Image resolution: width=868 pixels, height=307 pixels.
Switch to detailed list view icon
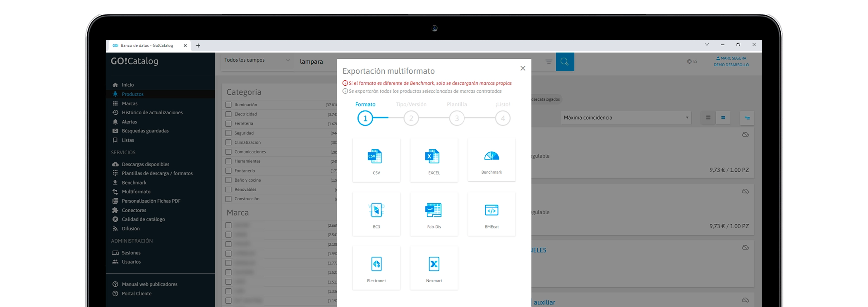[x=723, y=118]
